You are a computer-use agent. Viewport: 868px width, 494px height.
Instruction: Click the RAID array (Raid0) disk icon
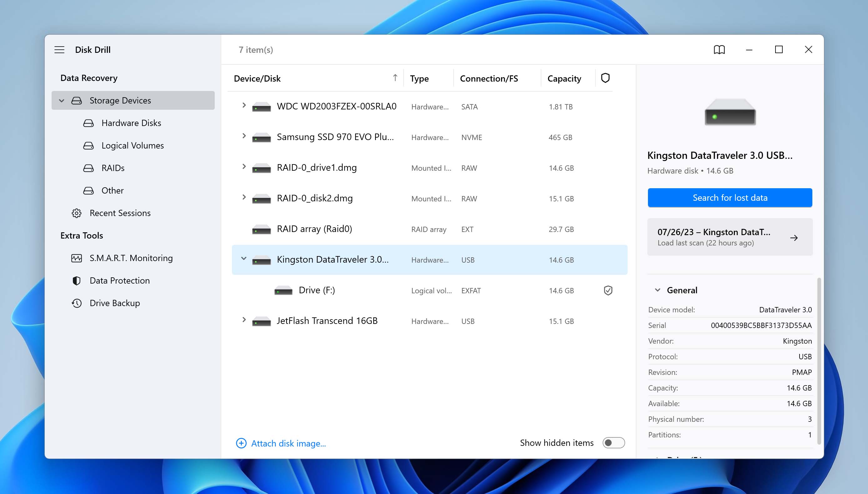tap(262, 229)
